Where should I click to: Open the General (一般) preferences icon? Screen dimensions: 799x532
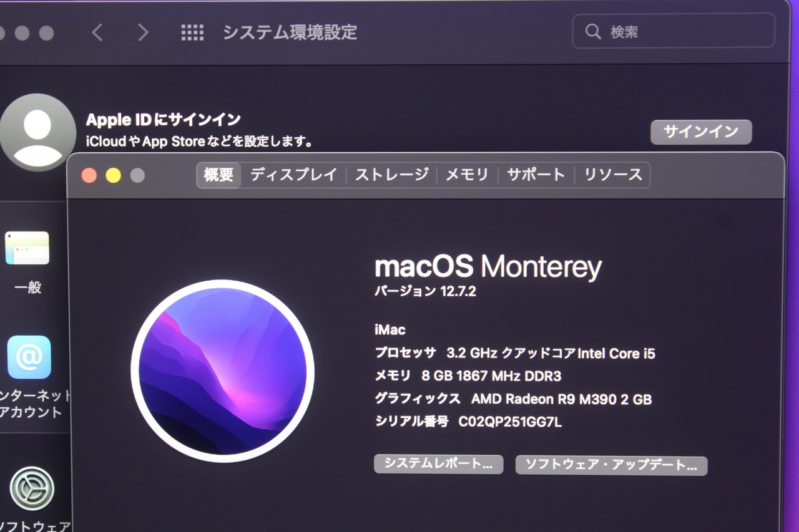pyautogui.click(x=27, y=248)
